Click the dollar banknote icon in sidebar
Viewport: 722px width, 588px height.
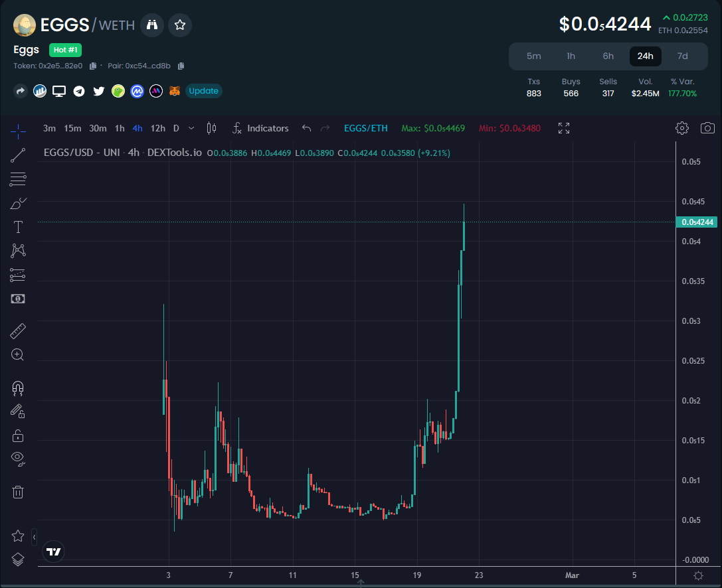[x=18, y=299]
